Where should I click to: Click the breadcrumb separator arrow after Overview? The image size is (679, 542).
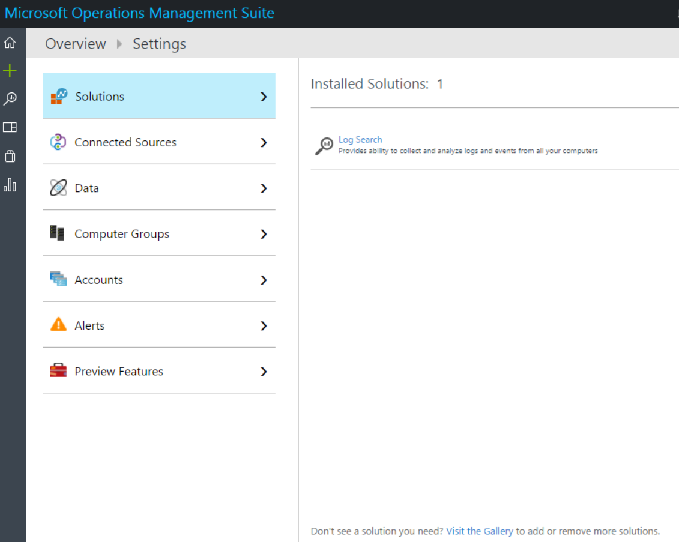click(x=120, y=44)
